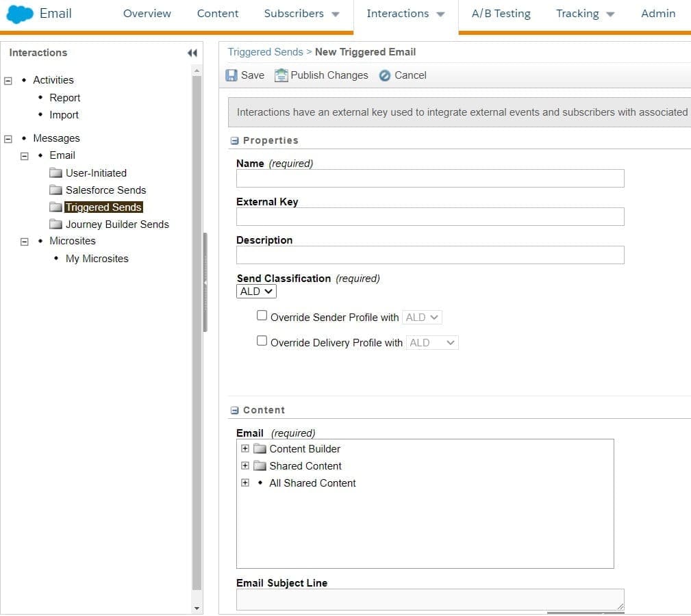691x616 pixels.
Task: Open My Microsites in the tree
Action: [97, 259]
